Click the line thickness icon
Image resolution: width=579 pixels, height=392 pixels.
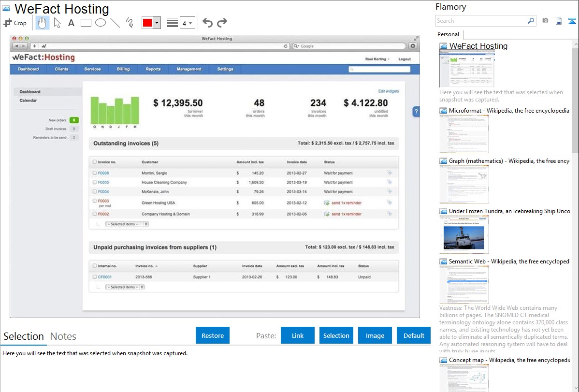(172, 23)
